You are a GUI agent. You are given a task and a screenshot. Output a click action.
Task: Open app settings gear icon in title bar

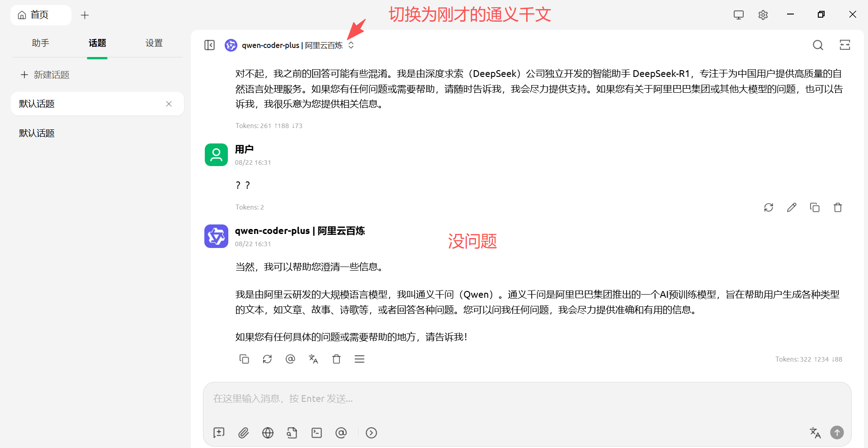[x=763, y=15]
